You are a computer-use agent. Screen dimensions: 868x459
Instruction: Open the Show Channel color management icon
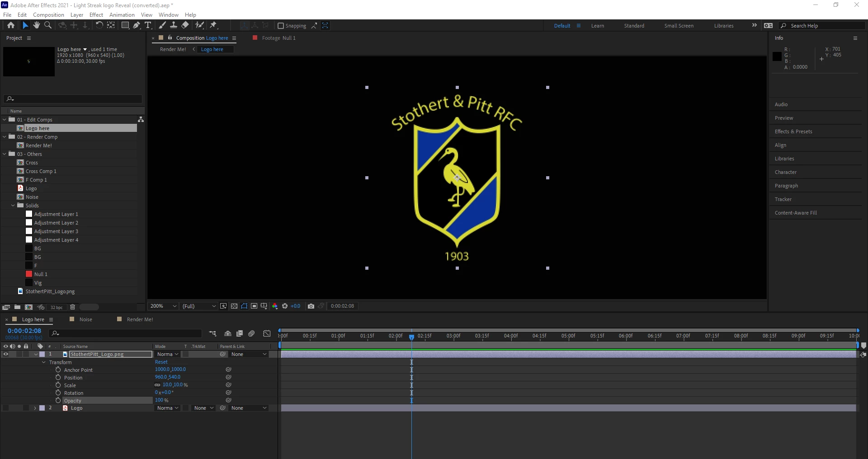[275, 306]
